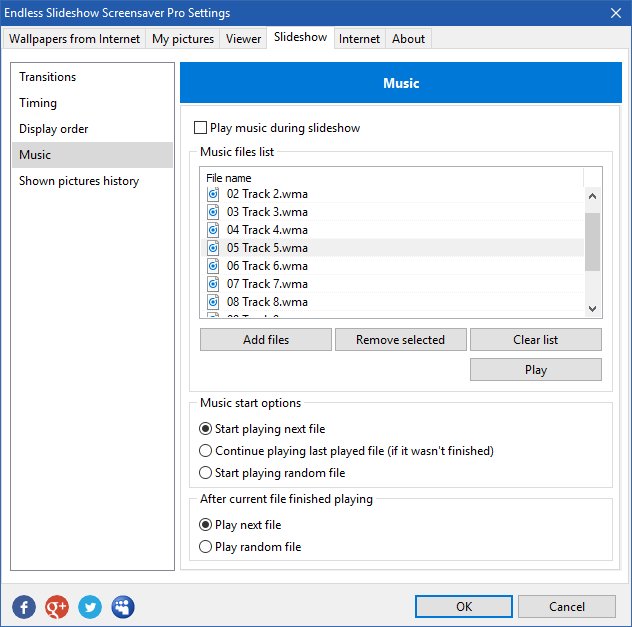Switch to Wallpapers from Internet tab
The height and width of the screenshot is (627, 632).
[74, 39]
